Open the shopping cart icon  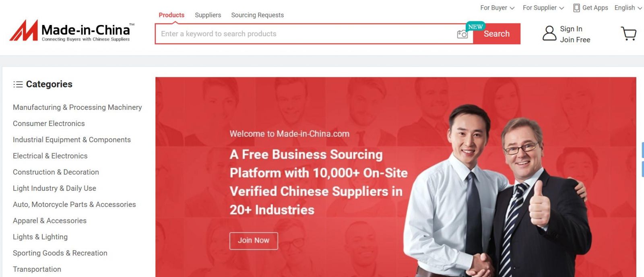coord(629,33)
